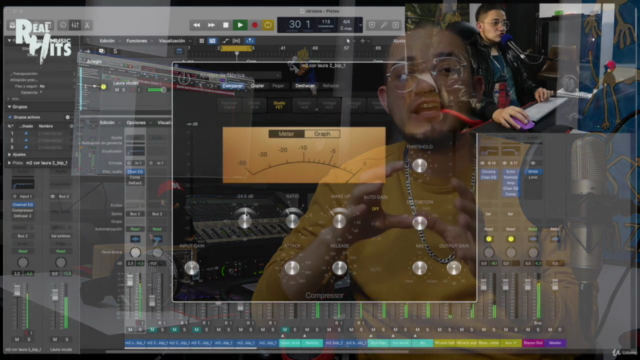The image size is (640, 360).
Task: Switch to the Graph view tab in the Compressor
Action: (322, 134)
